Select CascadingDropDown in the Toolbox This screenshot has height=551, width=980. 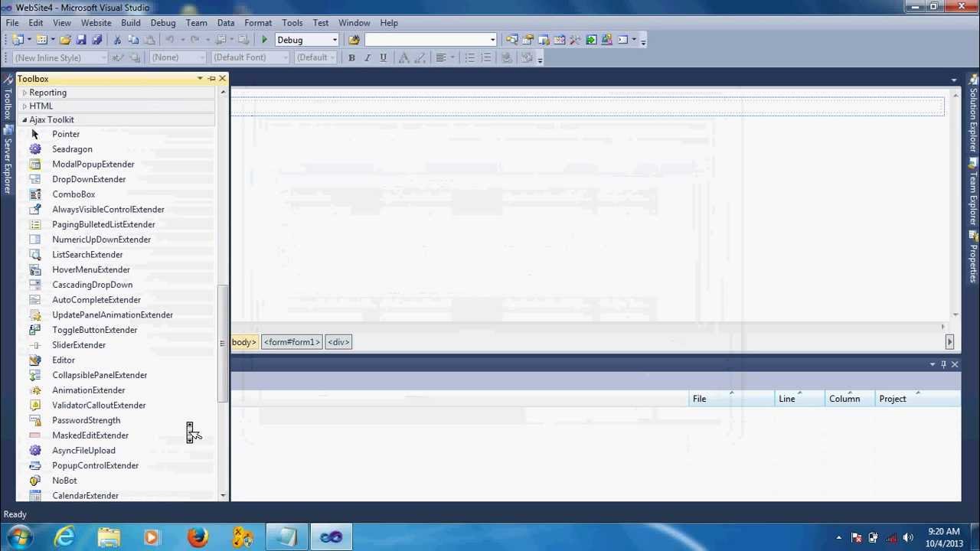pos(93,285)
